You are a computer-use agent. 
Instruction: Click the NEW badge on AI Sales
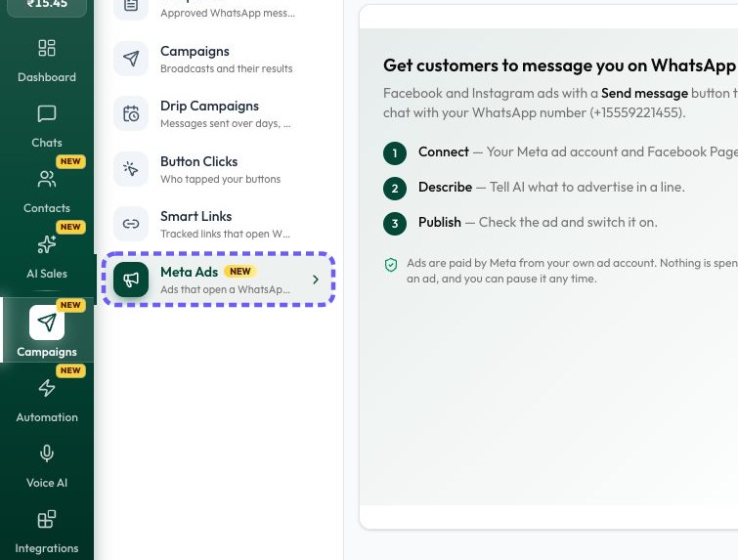tap(70, 227)
